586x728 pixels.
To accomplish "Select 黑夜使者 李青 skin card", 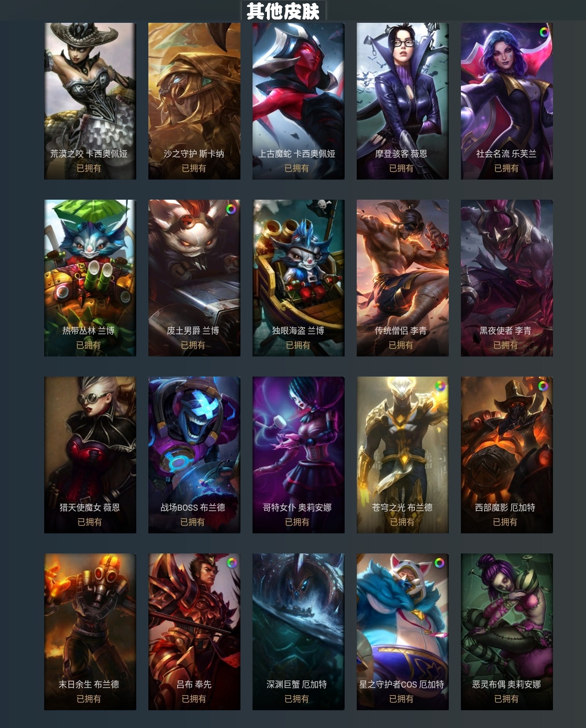I will point(507,278).
